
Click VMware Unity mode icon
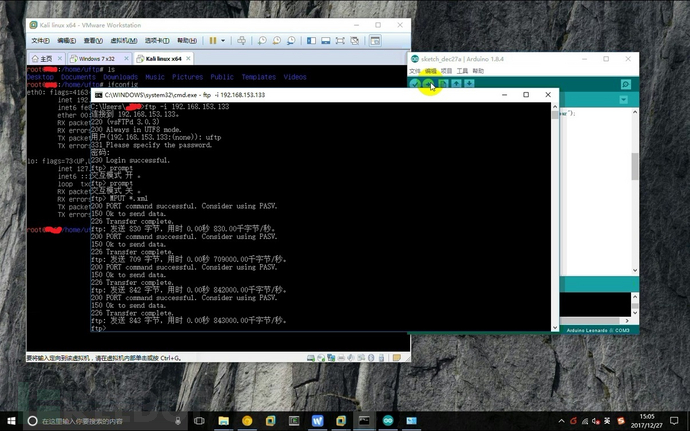pos(355,41)
